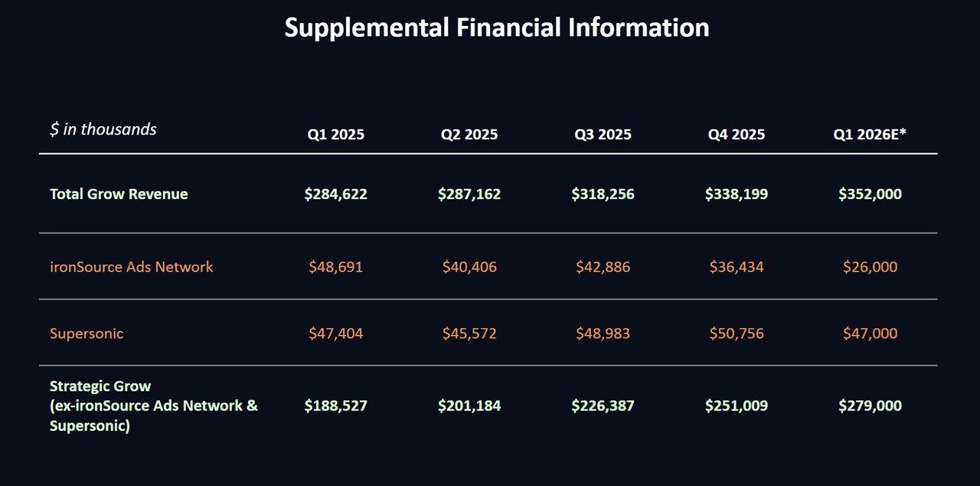Image resolution: width=980 pixels, height=486 pixels.
Task: Select the $352,000 Total Grow estimate
Action: tap(870, 194)
